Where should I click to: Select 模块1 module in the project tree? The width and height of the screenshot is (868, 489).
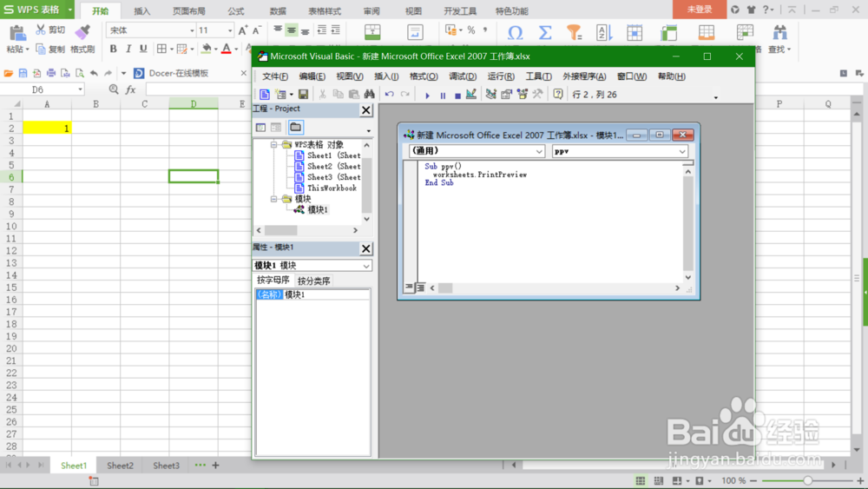coord(318,210)
